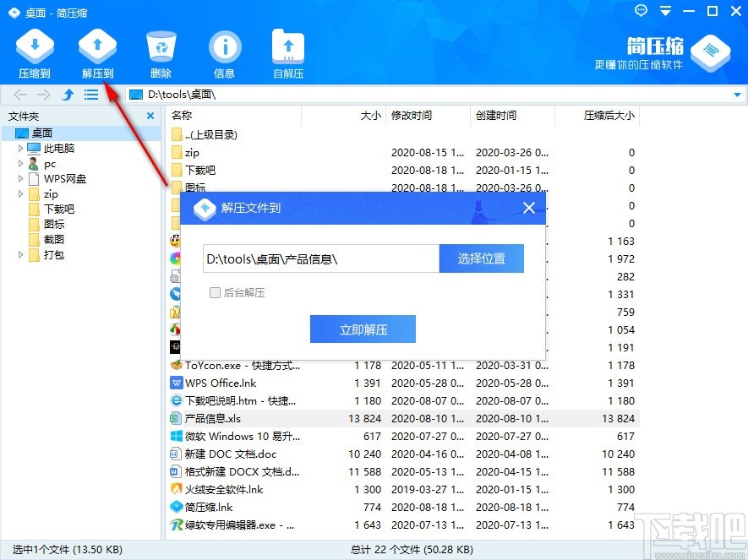Click the 选择位置 location button

point(481,258)
